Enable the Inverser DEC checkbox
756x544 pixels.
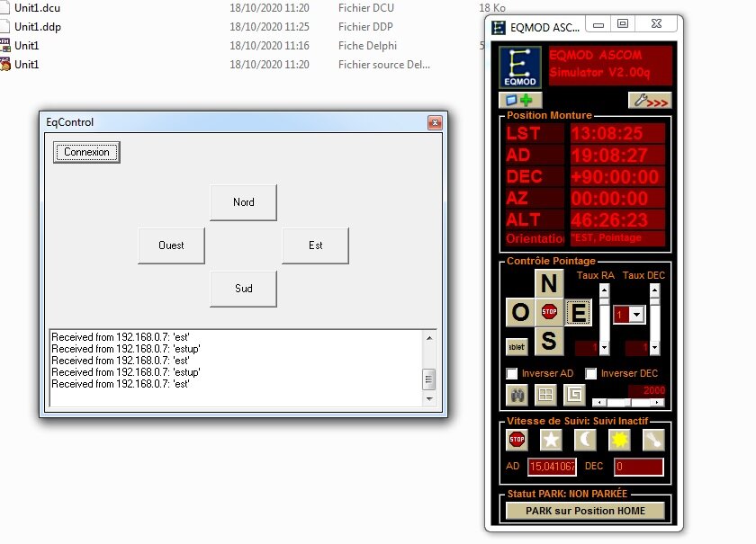click(x=591, y=373)
